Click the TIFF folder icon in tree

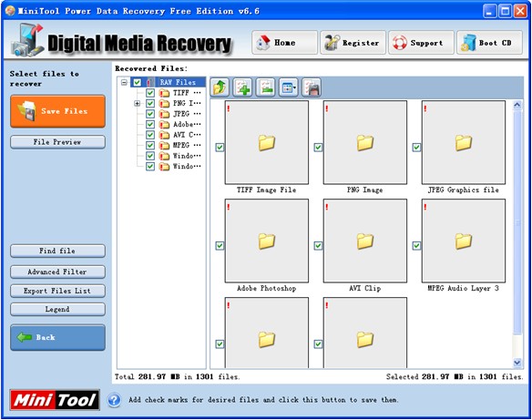pos(164,93)
